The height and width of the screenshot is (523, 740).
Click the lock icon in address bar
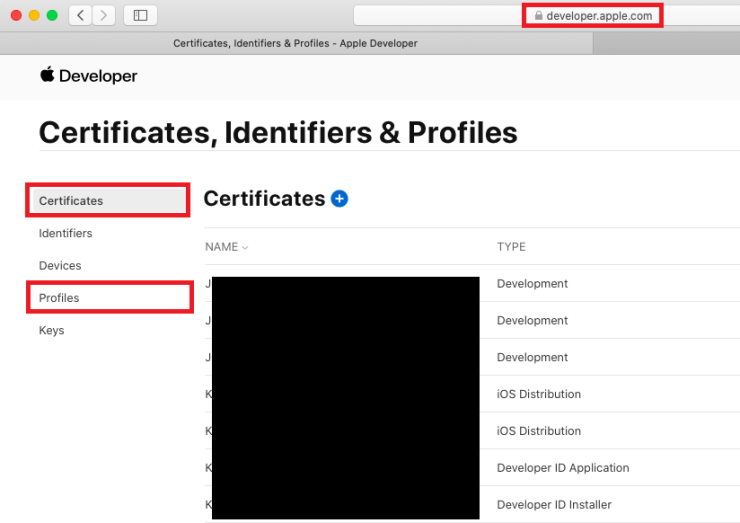(x=539, y=16)
